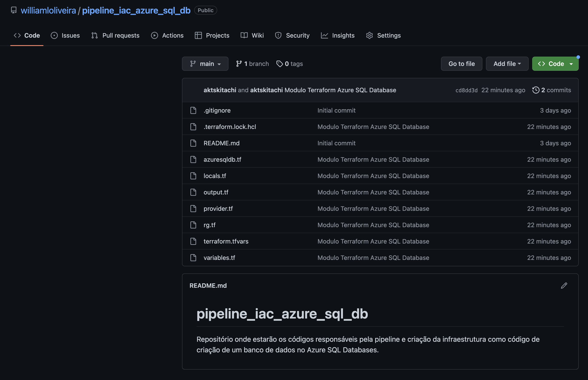Screen dimensions: 588x380
Task: Click the Settings gear icon tab
Action: pyautogui.click(x=369, y=35)
